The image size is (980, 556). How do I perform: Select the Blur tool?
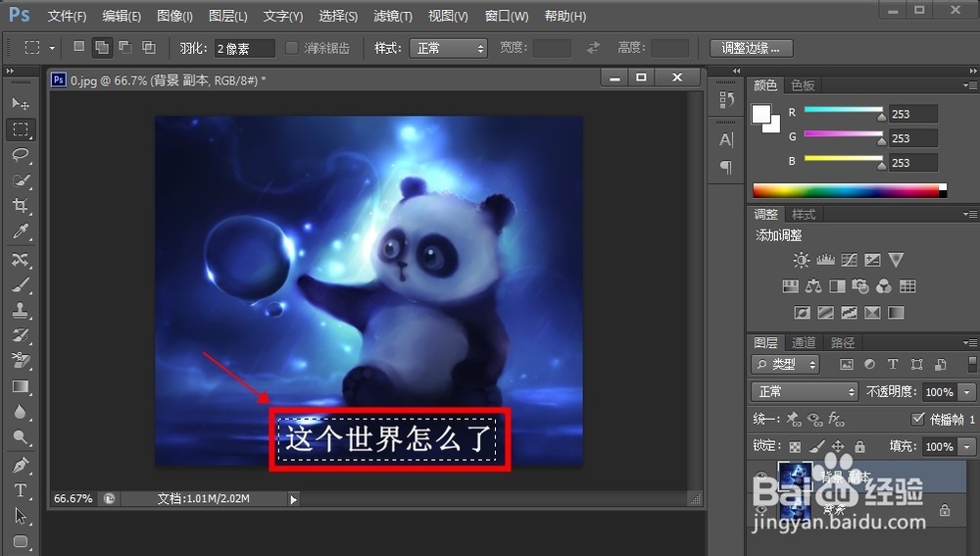(x=21, y=412)
